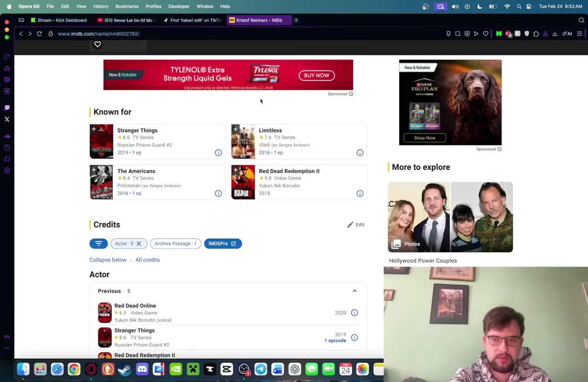Screen dimensions: 588x382
Task: Toggle Focus moon icon in menu bar
Action: [480, 6]
